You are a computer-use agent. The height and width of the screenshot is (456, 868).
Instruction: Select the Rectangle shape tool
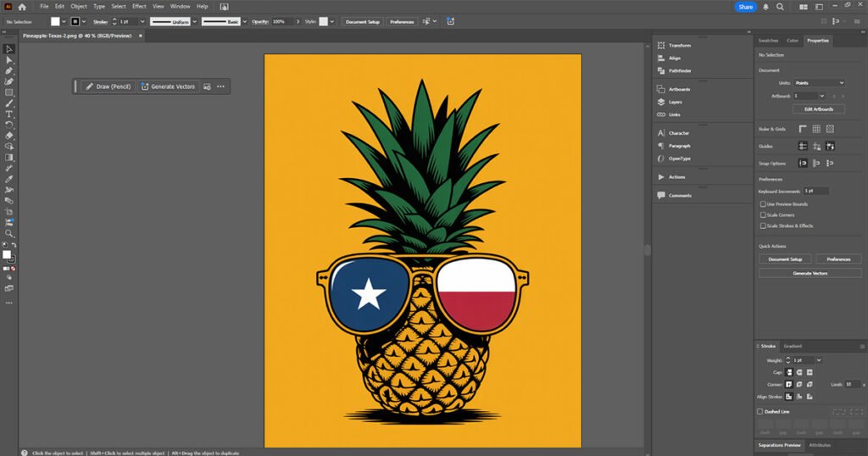click(x=8, y=92)
